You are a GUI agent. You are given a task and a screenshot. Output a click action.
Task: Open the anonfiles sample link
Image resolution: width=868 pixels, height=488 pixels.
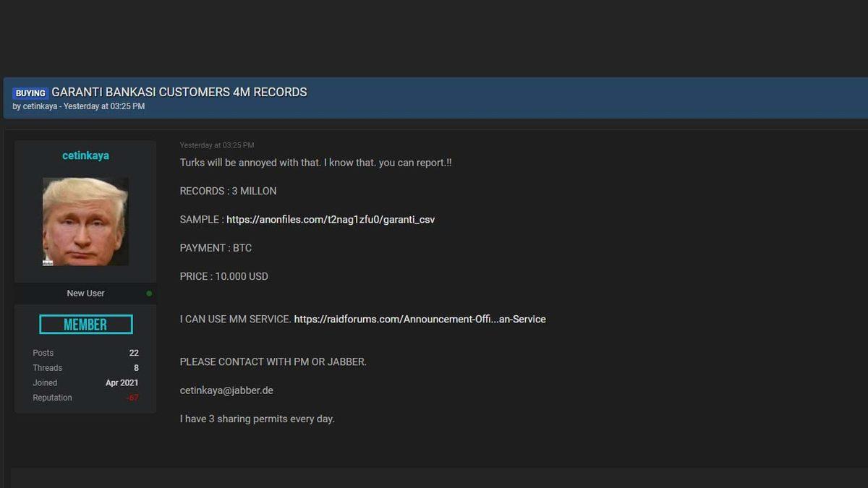click(331, 220)
